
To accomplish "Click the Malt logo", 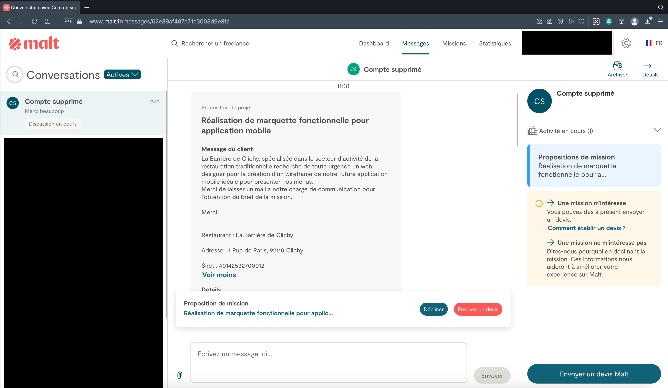I will point(34,43).
